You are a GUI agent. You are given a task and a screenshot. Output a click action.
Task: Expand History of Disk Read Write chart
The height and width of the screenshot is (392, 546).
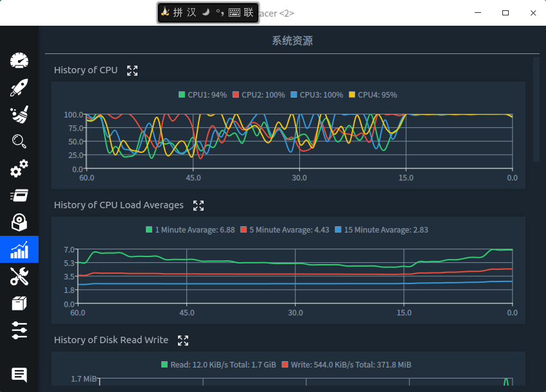183,341
